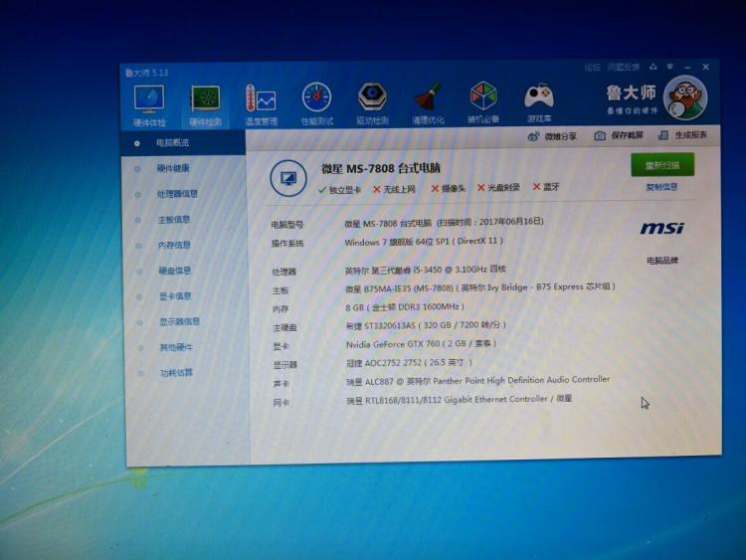746x560 pixels.
Task: Click the 微星 MS-7808 台式电脑 heading
Action: click(381, 168)
